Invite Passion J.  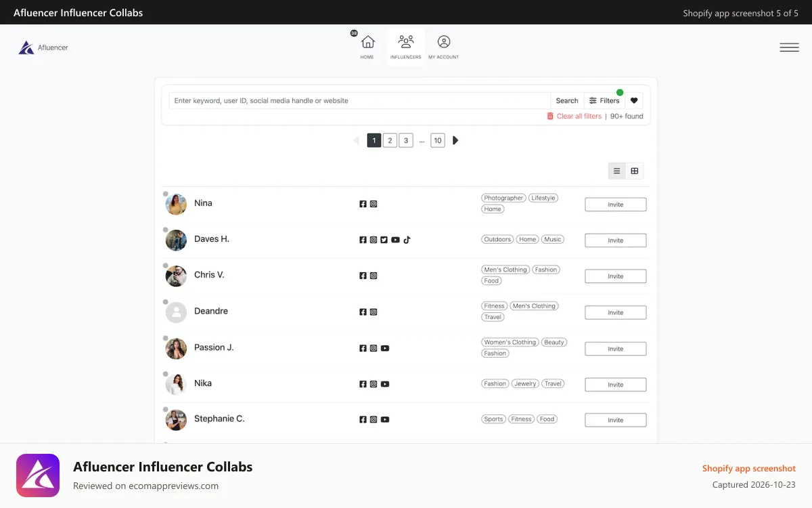616,349
